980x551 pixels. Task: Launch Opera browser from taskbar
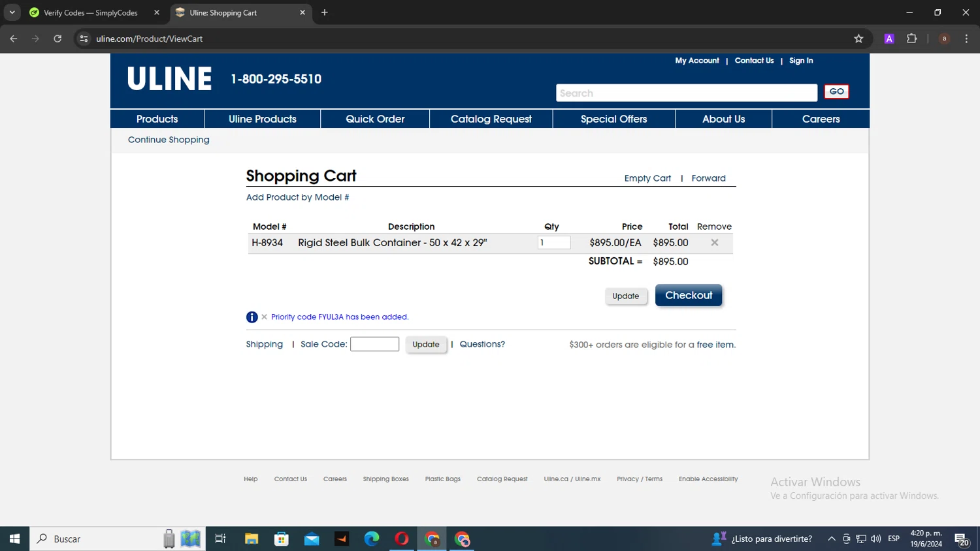coord(402,539)
